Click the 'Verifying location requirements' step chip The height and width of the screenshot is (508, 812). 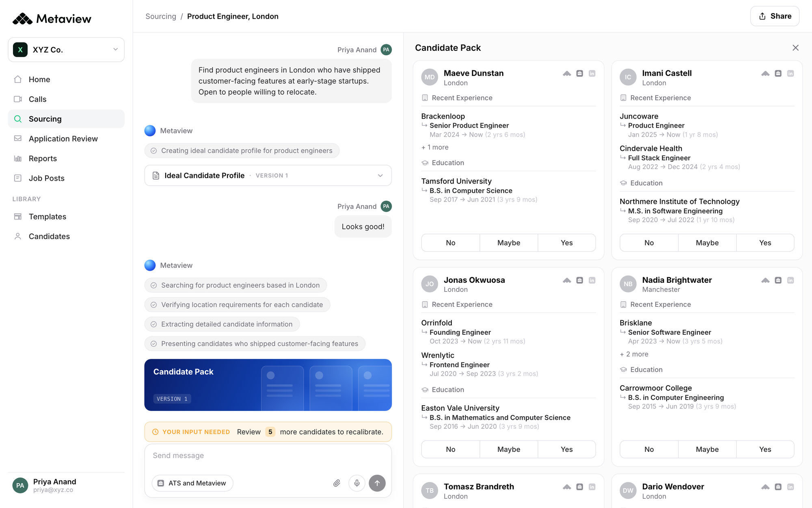(237, 305)
